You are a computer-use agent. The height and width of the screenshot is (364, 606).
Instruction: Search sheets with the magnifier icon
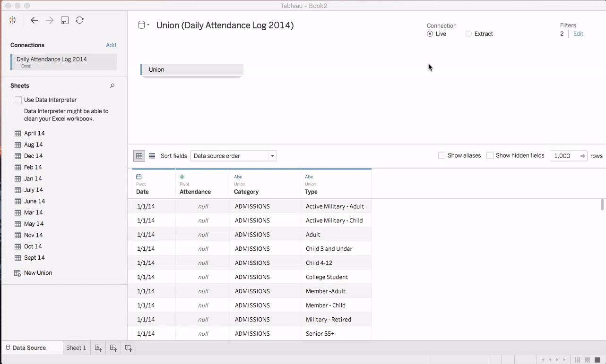113,86
